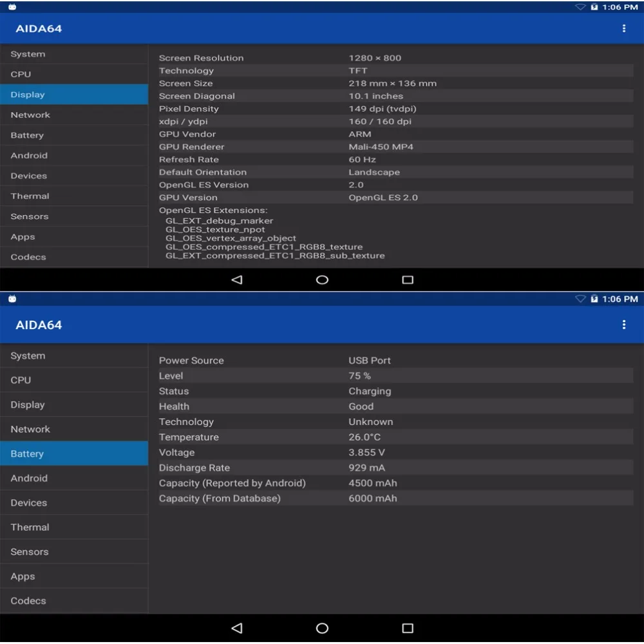Image resolution: width=644 pixels, height=644 pixels.
Task: Tap the Discharge Rate row
Action: coord(396,468)
